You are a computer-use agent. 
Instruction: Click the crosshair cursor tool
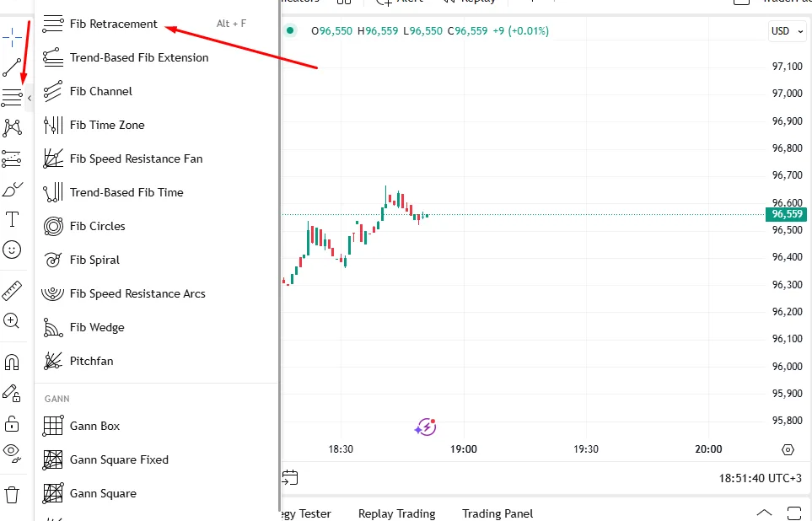coord(12,36)
